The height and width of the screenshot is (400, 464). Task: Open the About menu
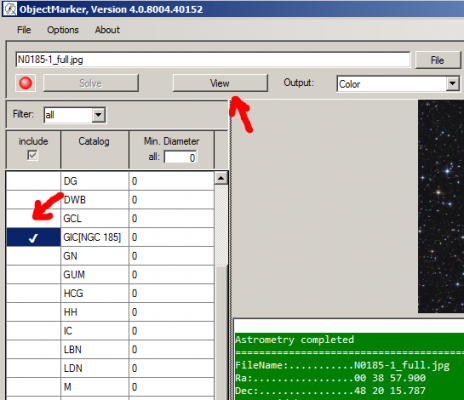[x=107, y=30]
